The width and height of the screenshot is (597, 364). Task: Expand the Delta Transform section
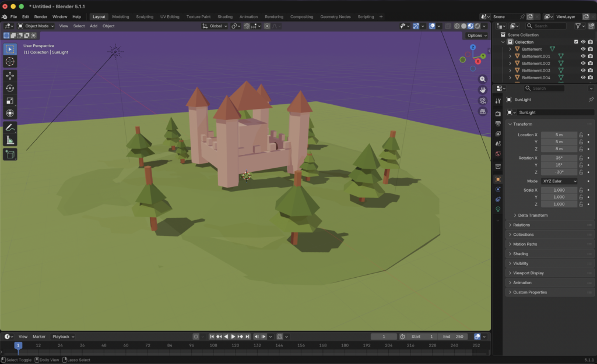tap(532, 215)
